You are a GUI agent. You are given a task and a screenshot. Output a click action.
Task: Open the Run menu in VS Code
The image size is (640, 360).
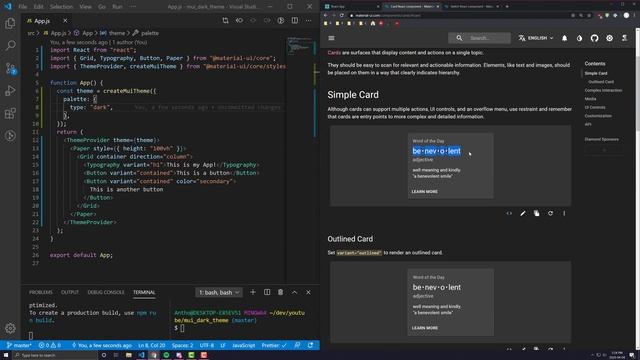click(x=117, y=7)
